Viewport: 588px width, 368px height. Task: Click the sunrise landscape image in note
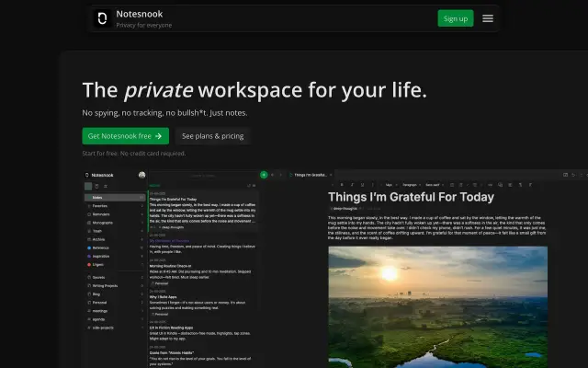pos(437,306)
